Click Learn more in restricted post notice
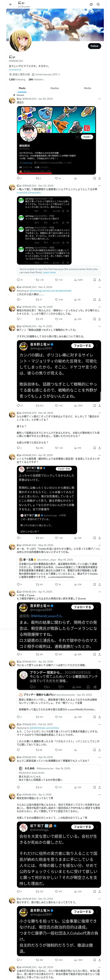 coord(49,272)
